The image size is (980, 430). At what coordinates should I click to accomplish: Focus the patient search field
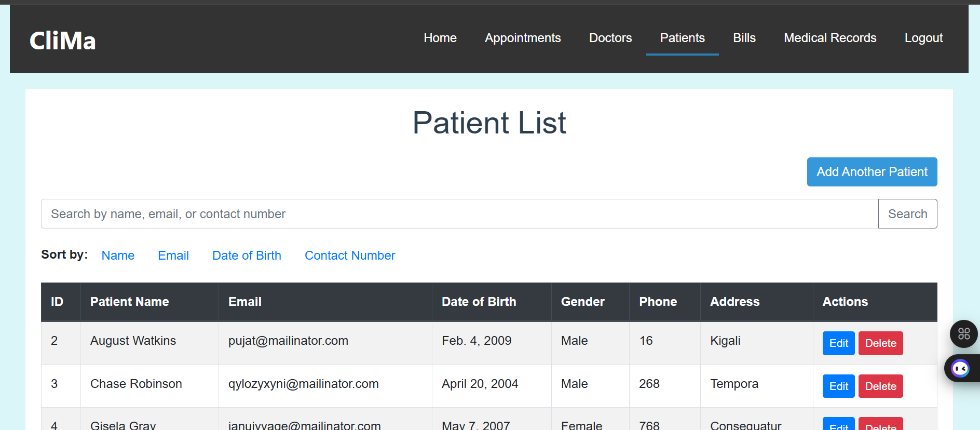pos(459,214)
